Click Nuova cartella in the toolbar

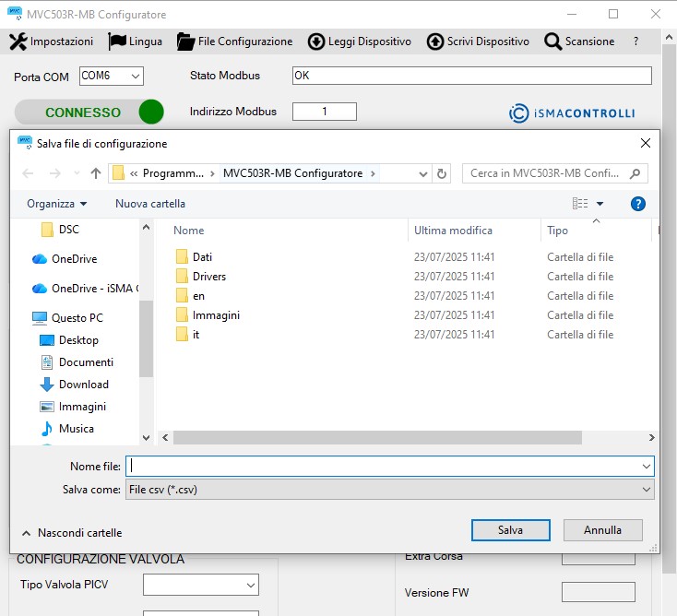click(x=150, y=204)
